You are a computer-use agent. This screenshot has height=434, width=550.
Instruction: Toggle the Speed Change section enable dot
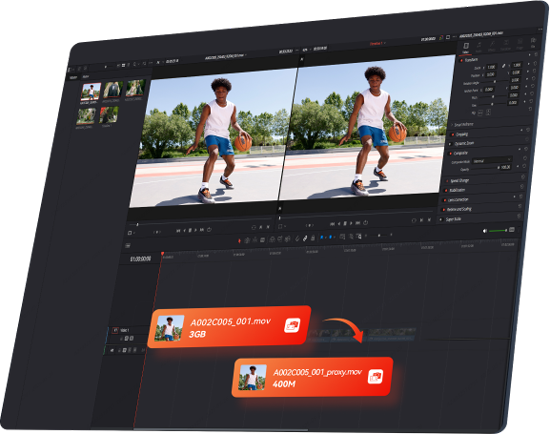click(x=447, y=181)
